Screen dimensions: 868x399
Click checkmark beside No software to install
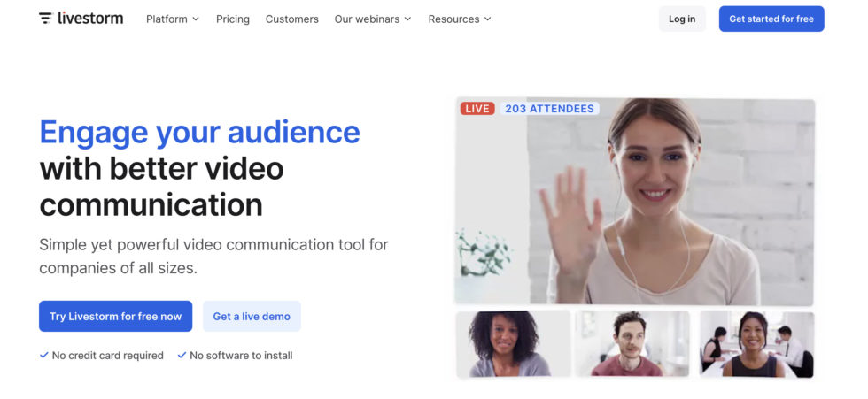[182, 356]
